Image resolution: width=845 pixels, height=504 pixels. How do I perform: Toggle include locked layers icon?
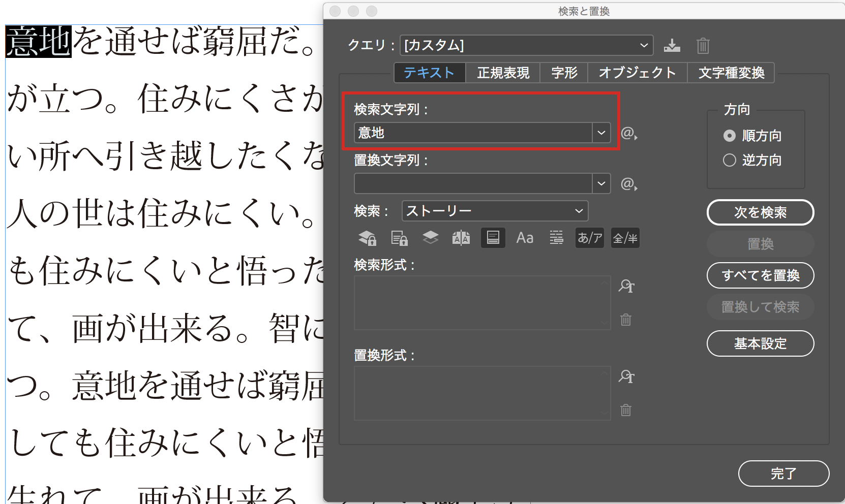[x=368, y=238]
